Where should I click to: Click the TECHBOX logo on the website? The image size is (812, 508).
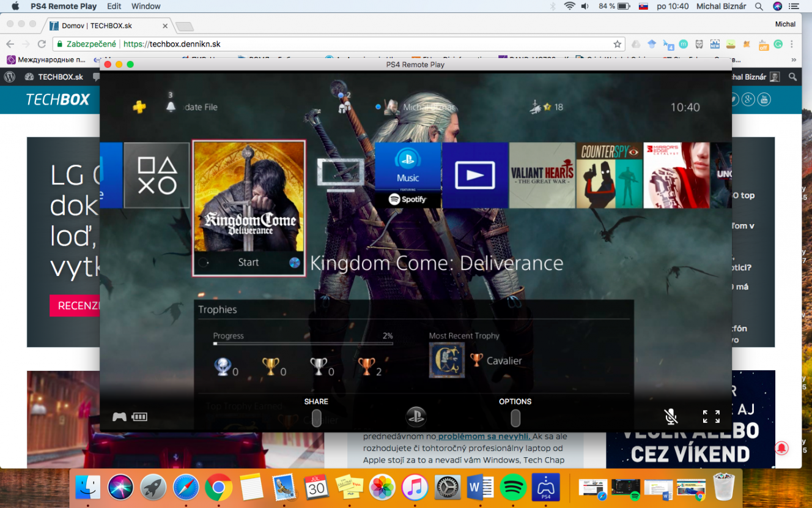click(x=57, y=100)
